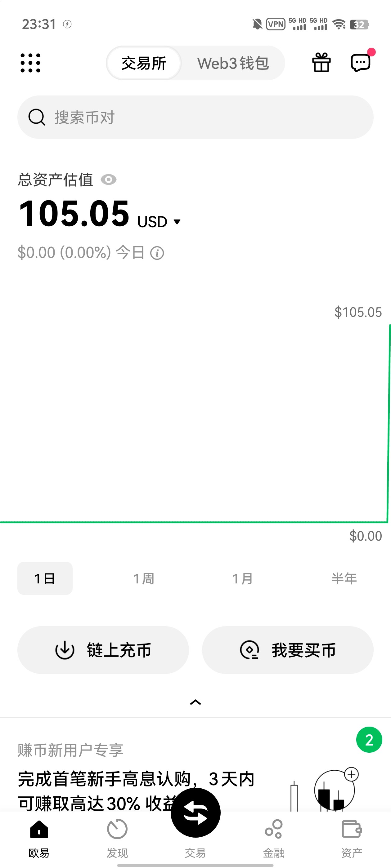Tap the central swap trade button
Screen dimensions: 391x868
coord(195,813)
